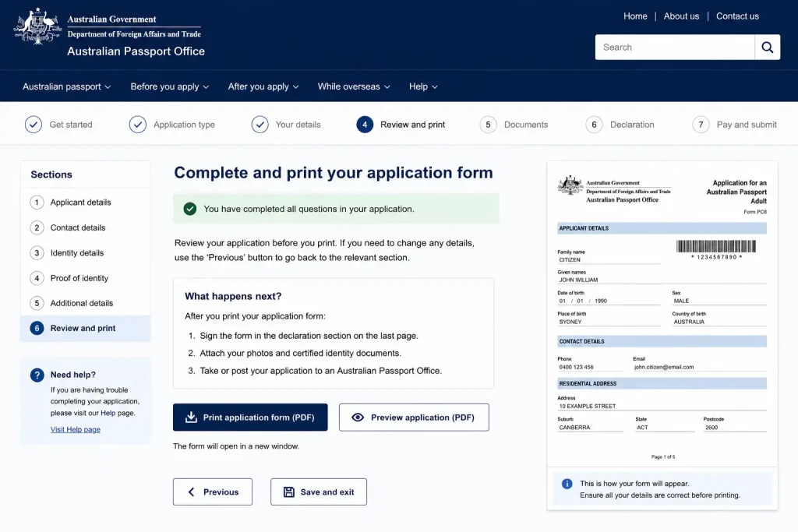Open the About us link
Viewport: 798px width, 532px height.
(681, 16)
